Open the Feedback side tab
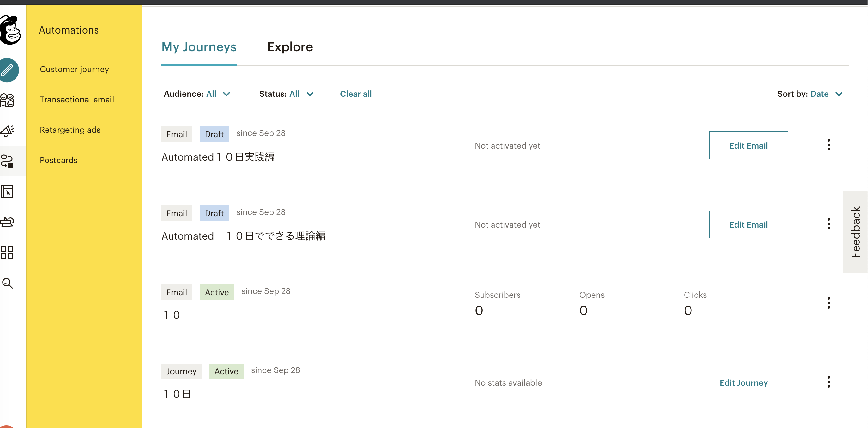The image size is (868, 428). [855, 232]
